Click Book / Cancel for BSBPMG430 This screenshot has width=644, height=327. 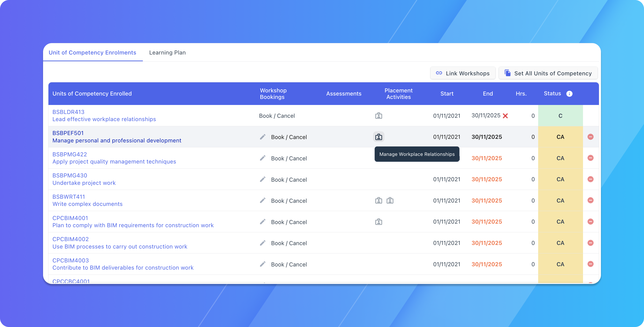point(289,179)
